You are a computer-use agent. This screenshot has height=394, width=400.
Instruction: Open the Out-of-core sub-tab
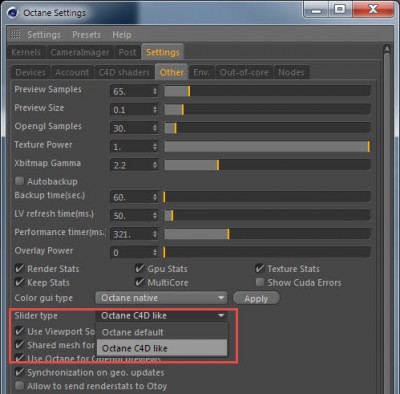coord(244,72)
